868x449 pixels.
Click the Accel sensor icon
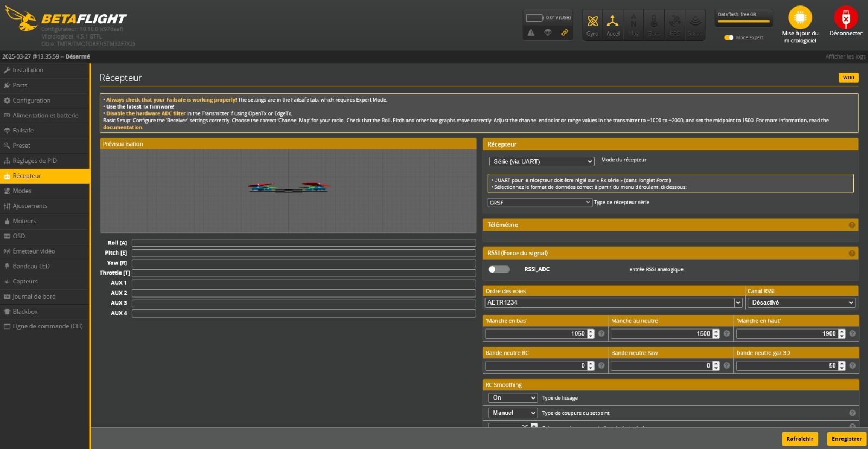(612, 22)
